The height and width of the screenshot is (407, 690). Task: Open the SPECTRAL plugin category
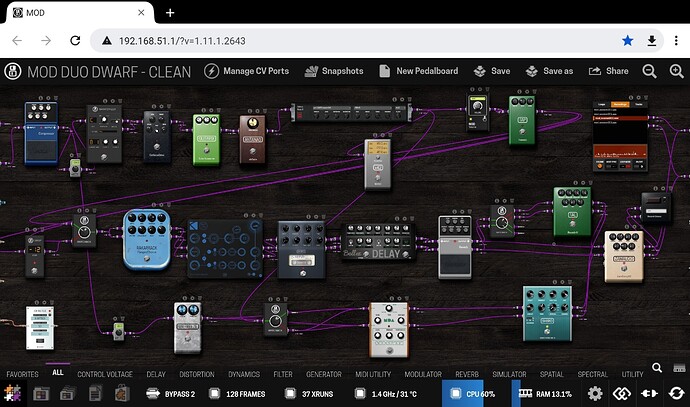coord(592,374)
